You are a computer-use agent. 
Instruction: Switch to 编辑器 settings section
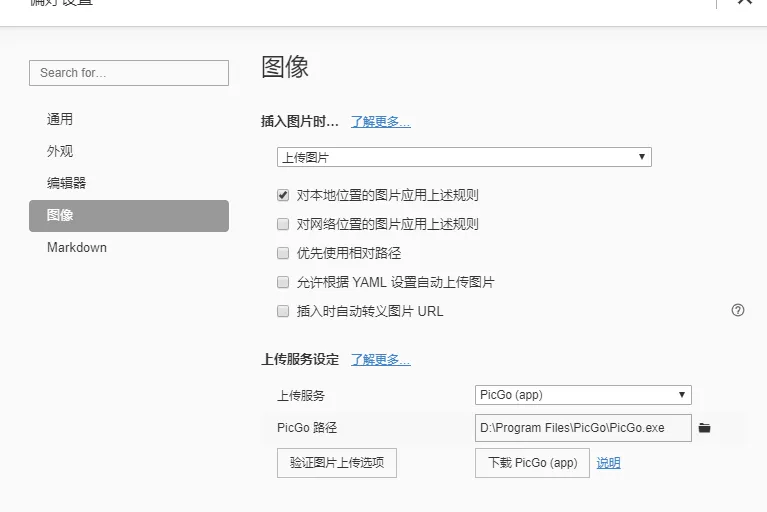129,183
